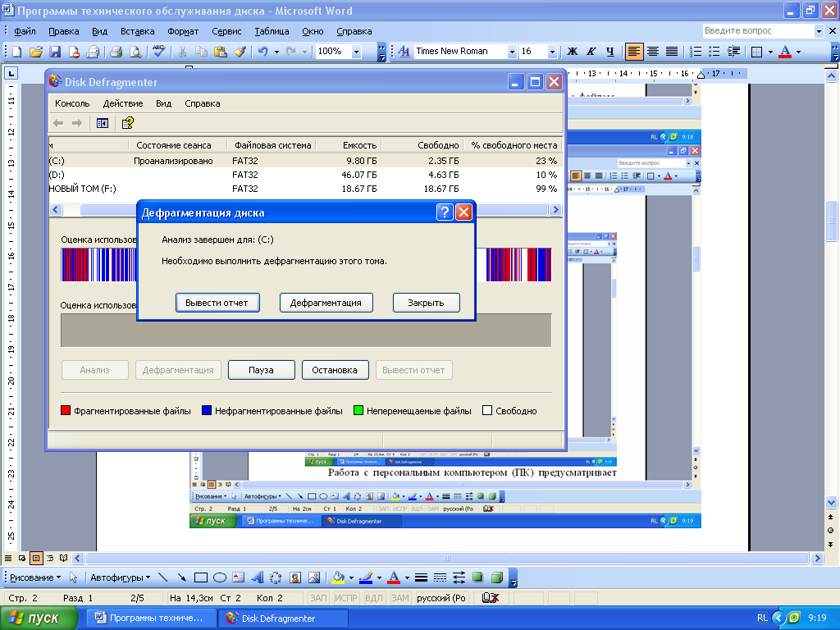The height and width of the screenshot is (630, 840).
Task: Insert WordArt from Drawing toolbar
Action: pyautogui.click(x=258, y=577)
